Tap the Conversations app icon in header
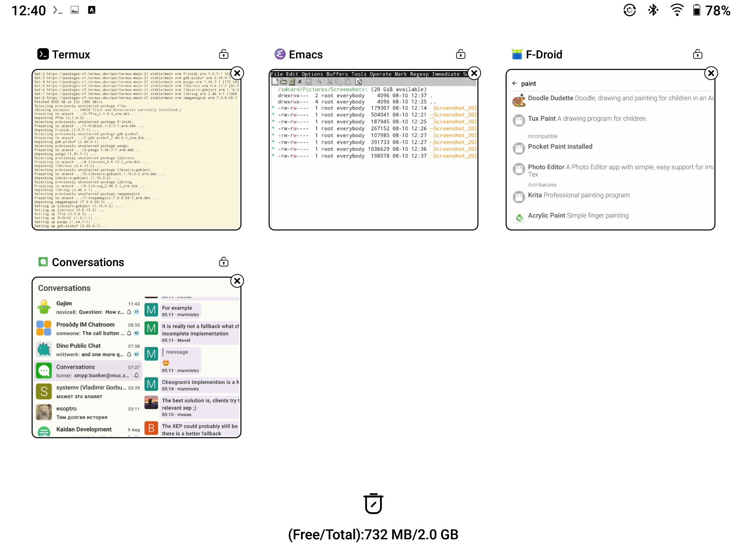This screenshot has width=747, height=560. [43, 262]
